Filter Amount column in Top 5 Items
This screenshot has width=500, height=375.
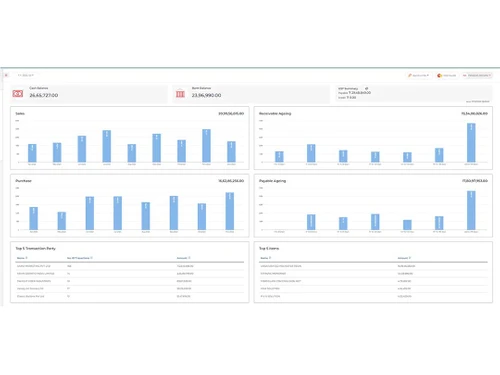click(410, 258)
